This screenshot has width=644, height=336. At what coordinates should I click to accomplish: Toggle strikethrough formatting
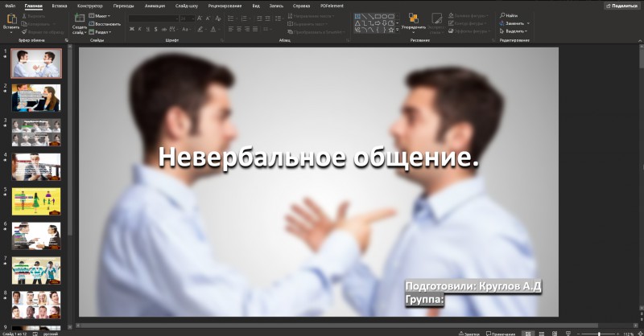164,29
